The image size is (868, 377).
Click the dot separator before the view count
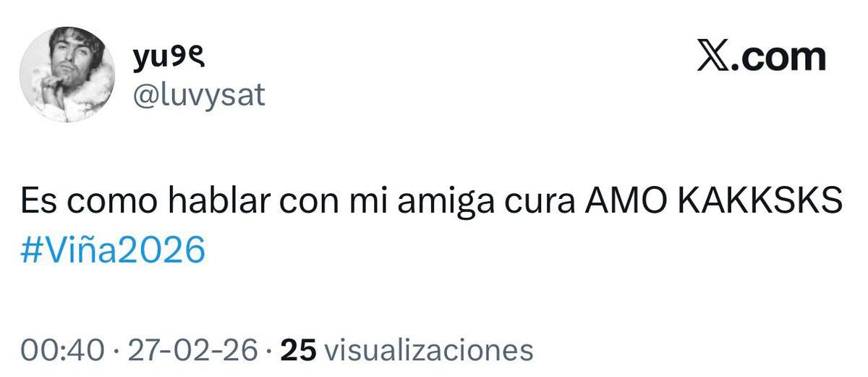tap(268, 351)
